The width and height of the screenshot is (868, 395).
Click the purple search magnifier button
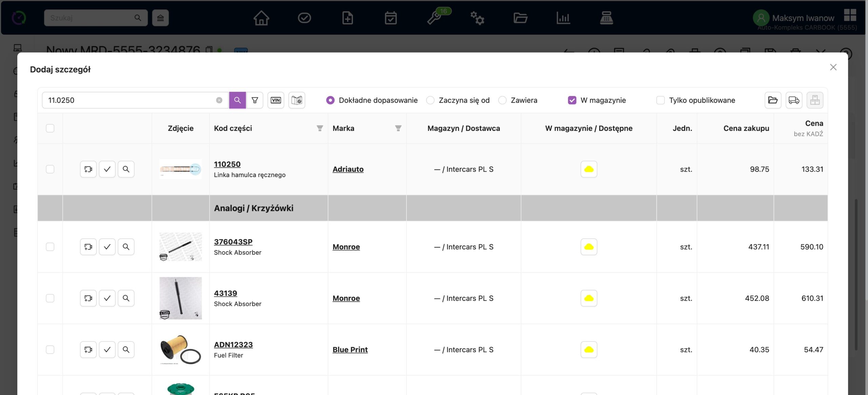237,100
